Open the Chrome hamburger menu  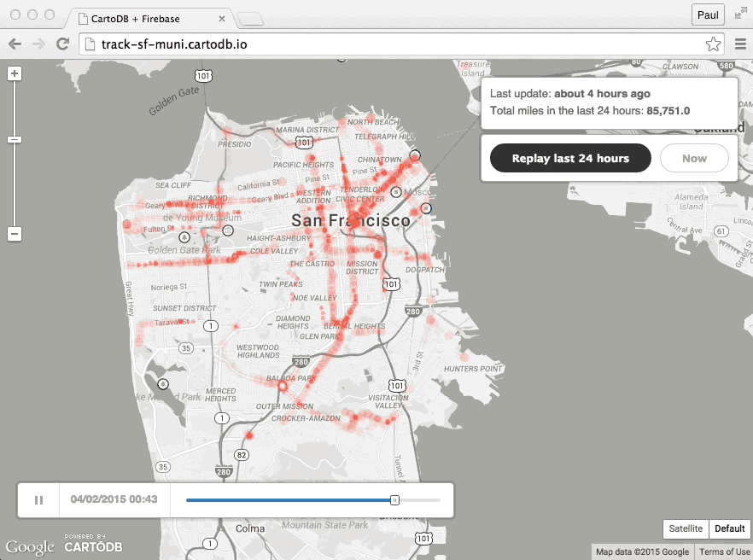click(x=740, y=44)
